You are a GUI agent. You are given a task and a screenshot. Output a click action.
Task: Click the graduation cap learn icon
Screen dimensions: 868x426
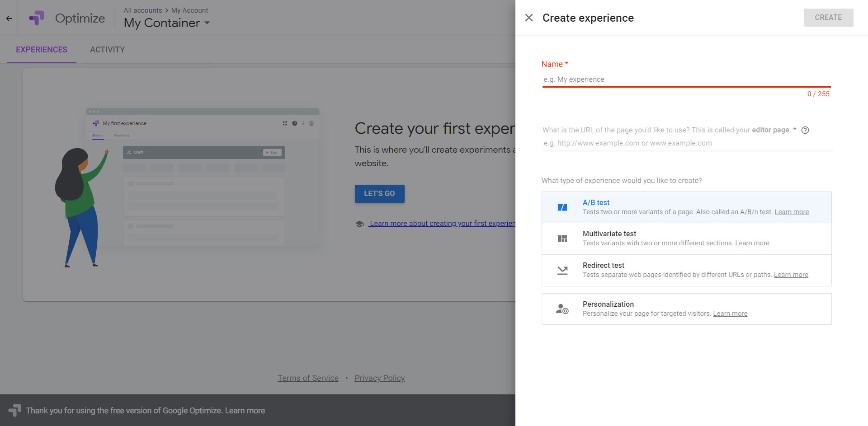(359, 224)
